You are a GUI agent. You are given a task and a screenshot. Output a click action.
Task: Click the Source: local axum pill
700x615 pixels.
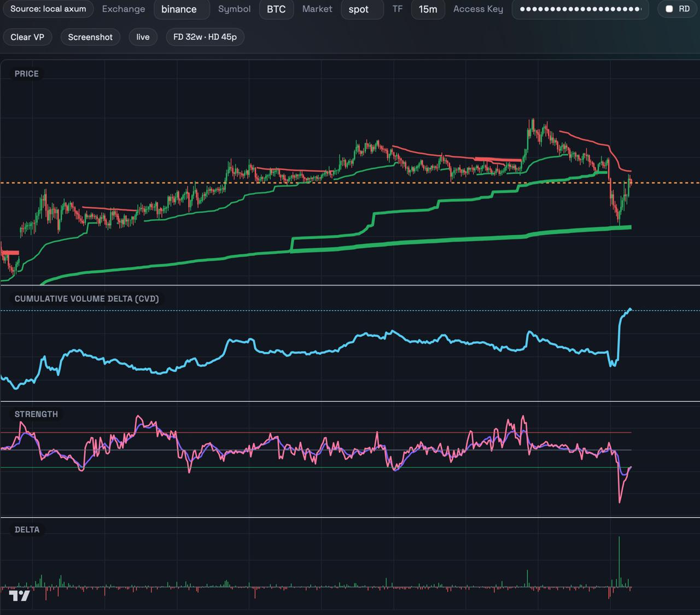(48, 9)
